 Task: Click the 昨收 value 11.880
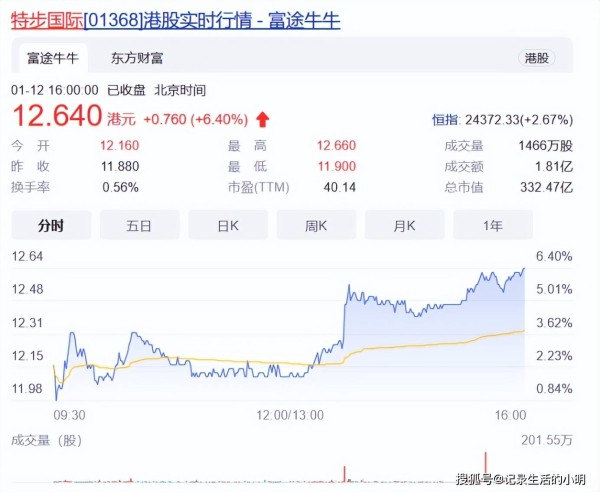point(120,166)
